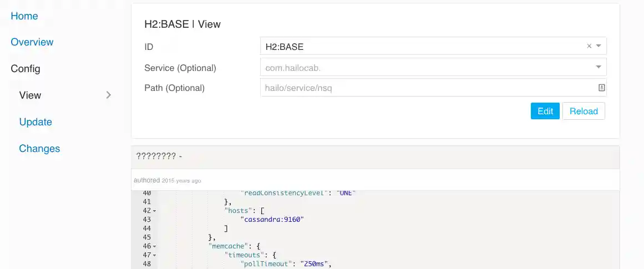Navigate to the Update page
Viewport: 644px width, 269px height.
(36, 122)
